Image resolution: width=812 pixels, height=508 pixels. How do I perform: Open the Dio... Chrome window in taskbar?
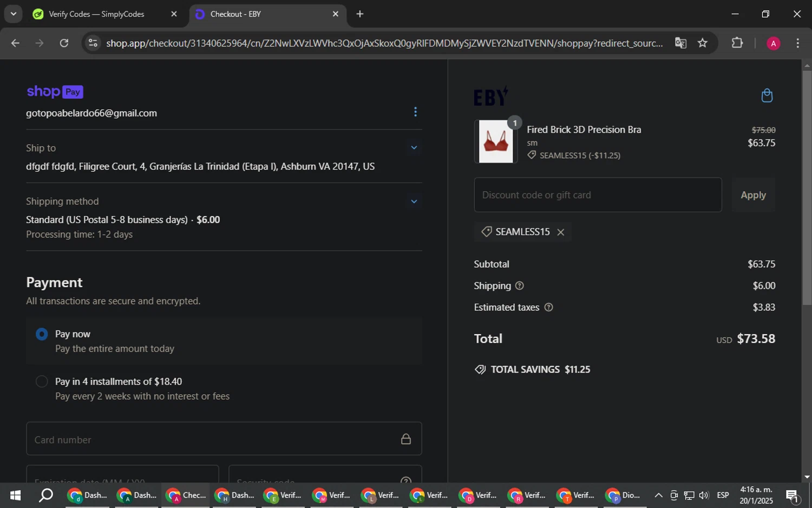pyautogui.click(x=623, y=495)
